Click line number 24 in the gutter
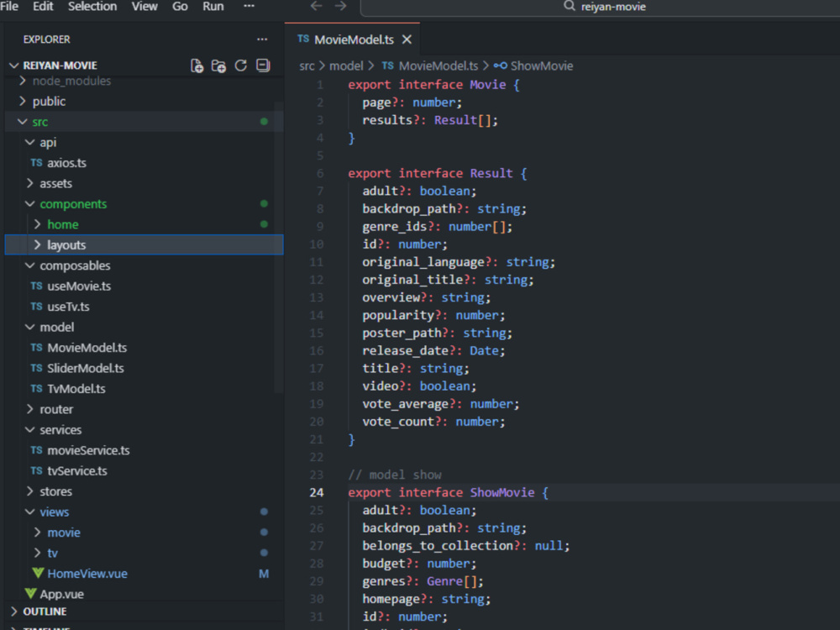Screen dimensions: 840x630 pos(316,492)
